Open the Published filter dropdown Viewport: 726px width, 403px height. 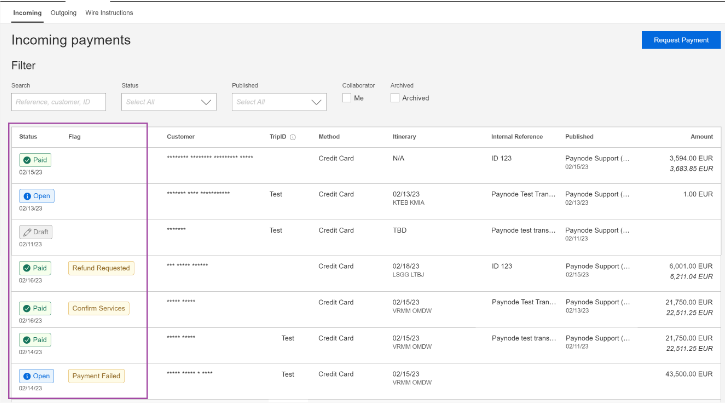pyautogui.click(x=279, y=102)
